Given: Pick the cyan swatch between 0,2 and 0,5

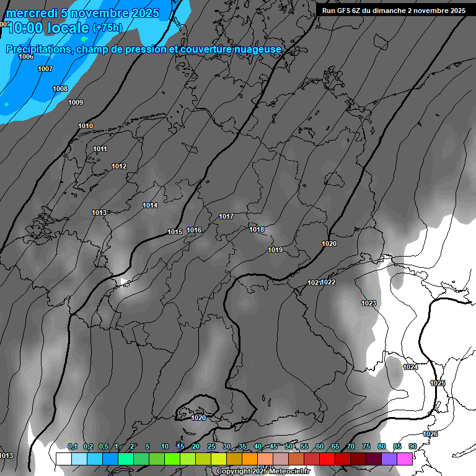Looking at the screenshot, I should 95,459.
